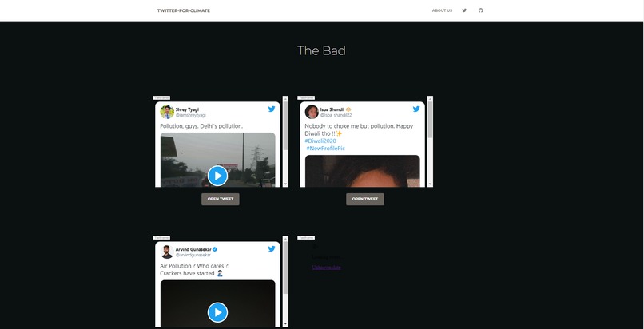Image resolution: width=644 pixels, height=329 pixels.
Task: Click the Twitter bird in Ispa Shandil's tweet
Action: [x=416, y=109]
